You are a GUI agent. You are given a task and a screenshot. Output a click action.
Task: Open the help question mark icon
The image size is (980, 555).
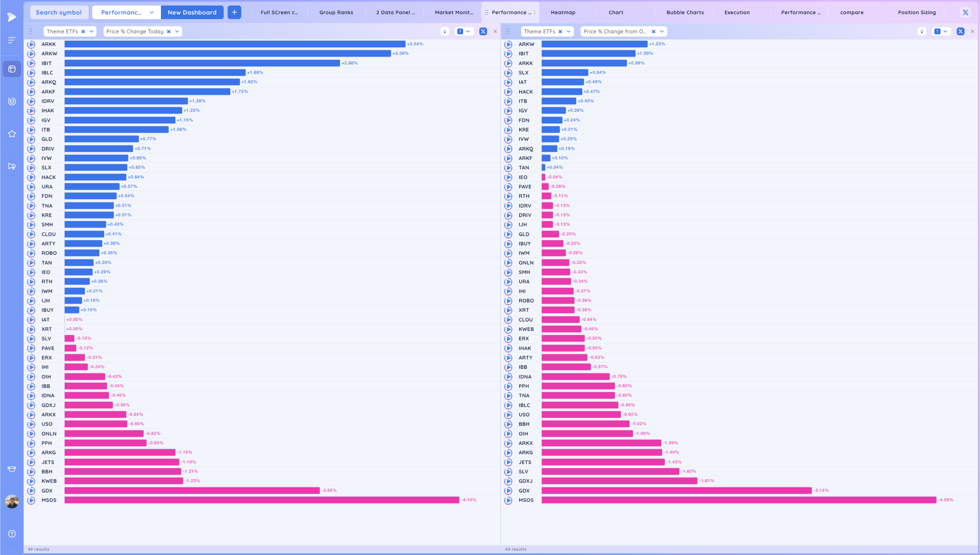click(12, 534)
